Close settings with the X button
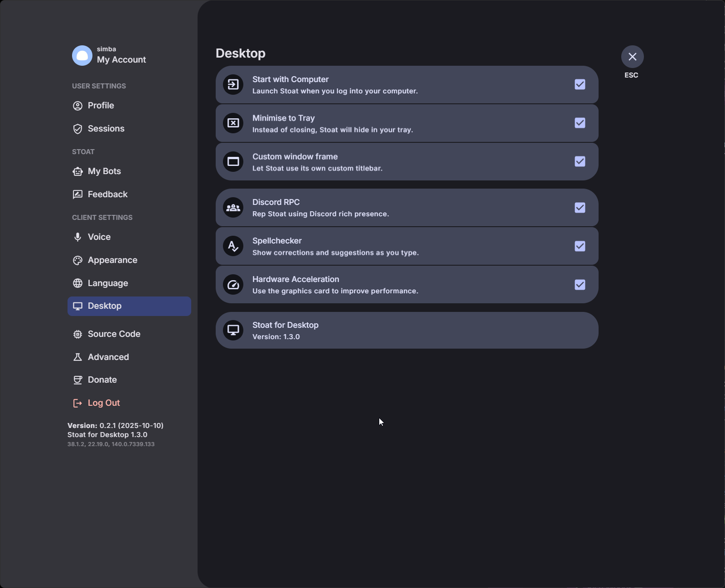Viewport: 725px width, 588px height. coord(633,57)
